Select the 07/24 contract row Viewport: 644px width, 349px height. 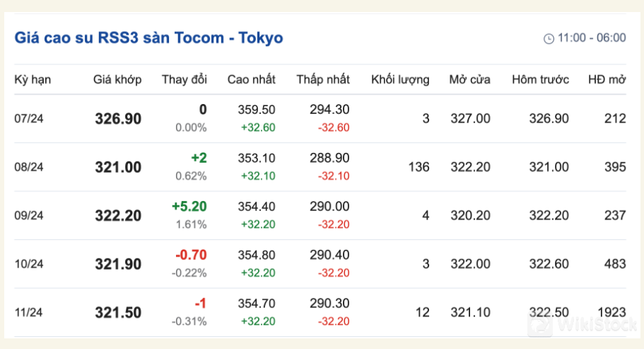pyautogui.click(x=29, y=119)
